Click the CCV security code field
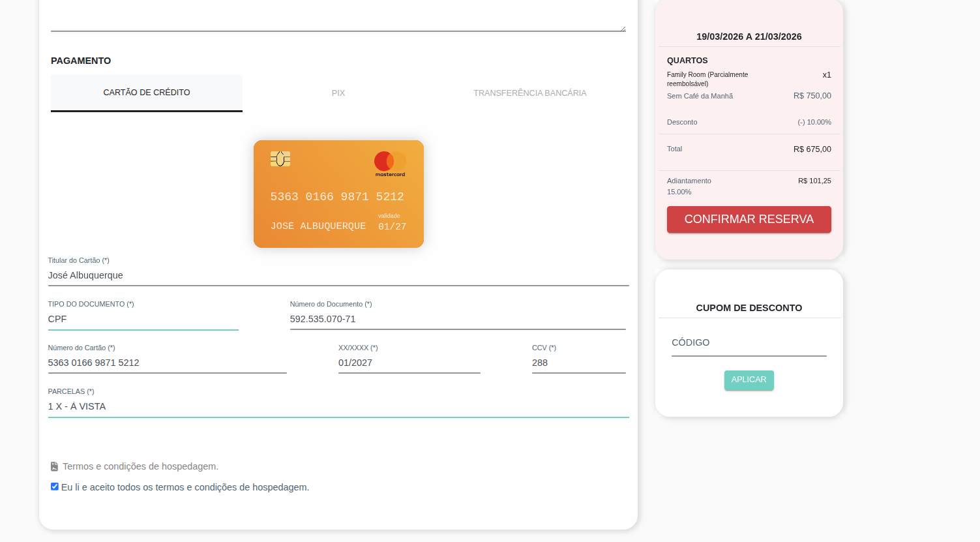 pyautogui.click(x=578, y=363)
